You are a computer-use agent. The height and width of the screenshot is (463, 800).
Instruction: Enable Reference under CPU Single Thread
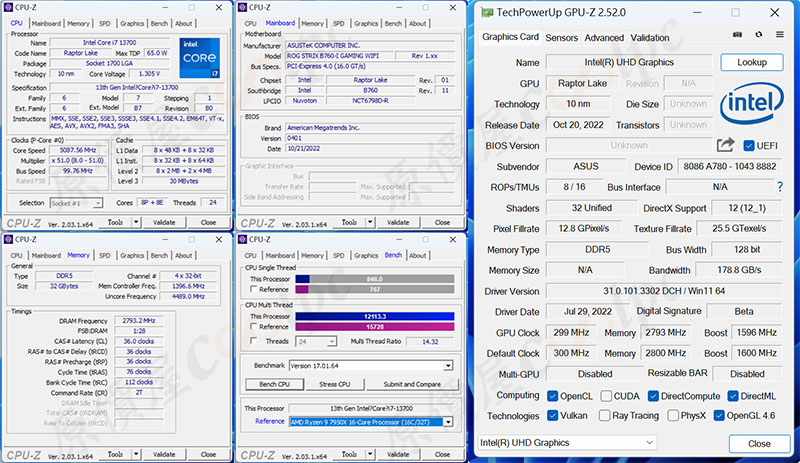(x=254, y=289)
